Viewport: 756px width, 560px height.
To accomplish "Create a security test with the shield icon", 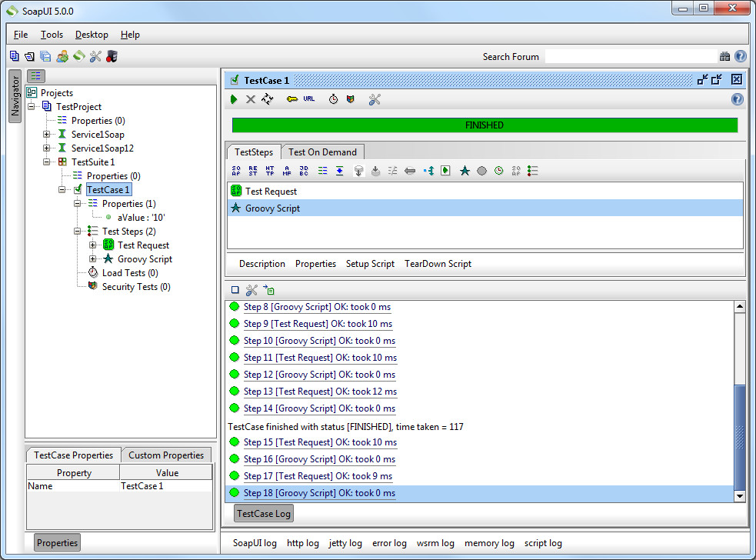I will (x=351, y=99).
